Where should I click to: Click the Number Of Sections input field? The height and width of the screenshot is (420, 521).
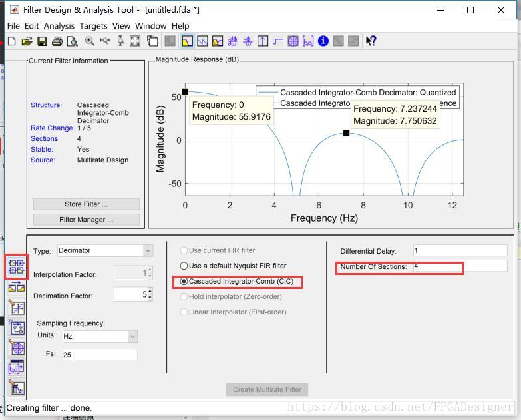460,266
